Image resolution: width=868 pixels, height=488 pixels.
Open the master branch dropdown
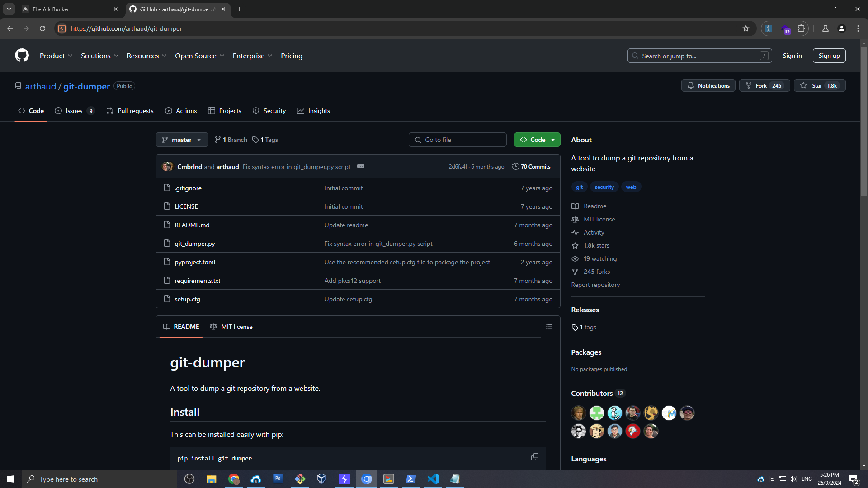[182, 140]
